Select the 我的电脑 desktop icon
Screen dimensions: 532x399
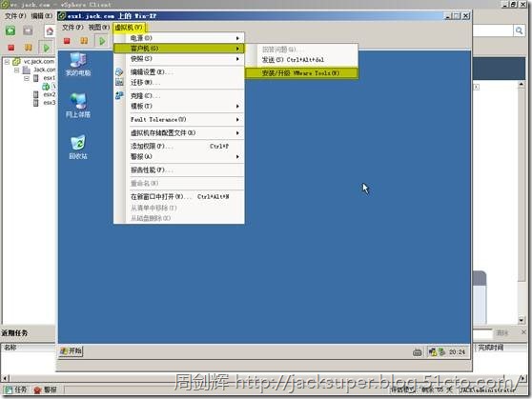(78, 65)
